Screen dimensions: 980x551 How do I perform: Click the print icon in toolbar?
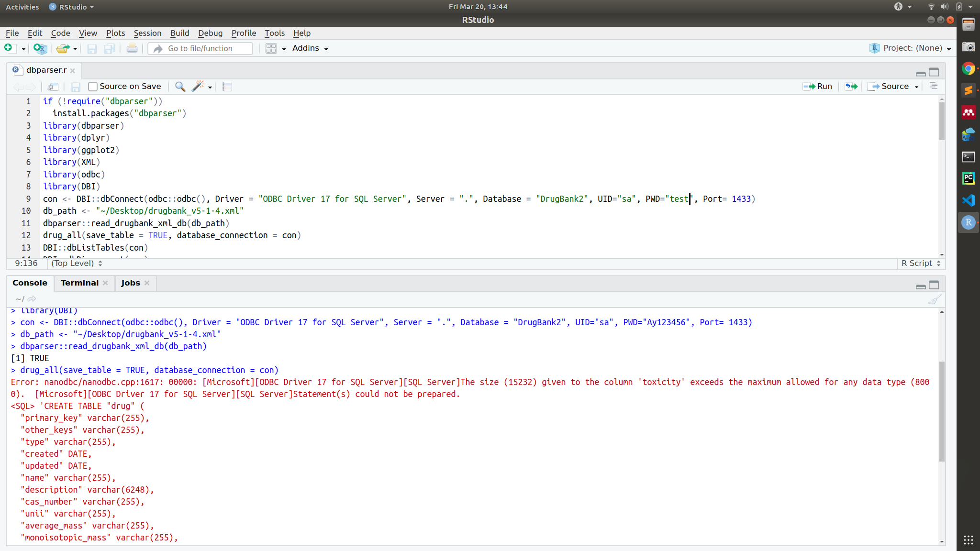tap(132, 48)
